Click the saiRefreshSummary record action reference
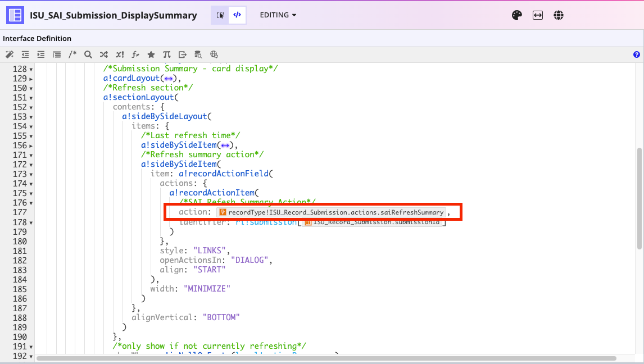This screenshot has height=364, width=644. (x=331, y=212)
